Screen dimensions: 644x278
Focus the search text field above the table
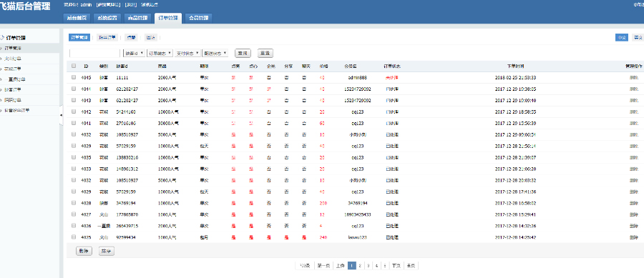[x=94, y=54]
